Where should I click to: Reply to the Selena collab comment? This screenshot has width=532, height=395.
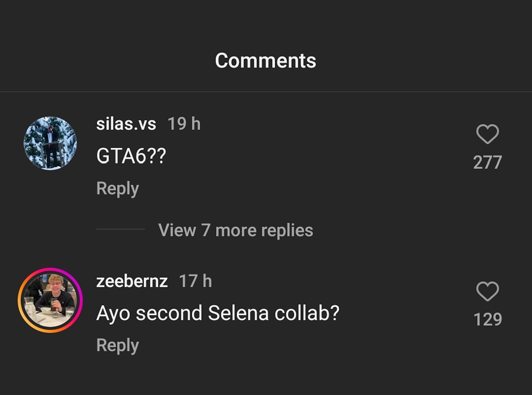coord(117,345)
